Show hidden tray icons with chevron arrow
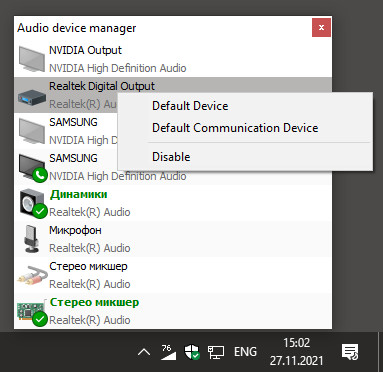Viewport: 383px width, 372px height. 144,352
